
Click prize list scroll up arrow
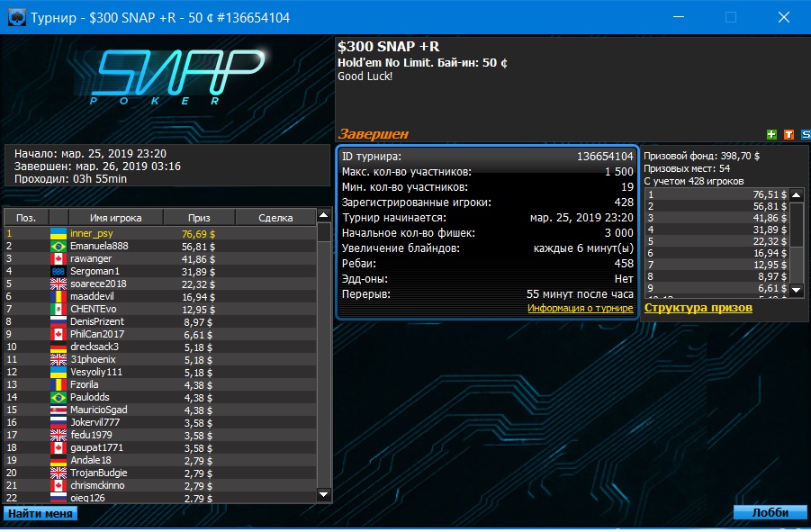point(797,195)
